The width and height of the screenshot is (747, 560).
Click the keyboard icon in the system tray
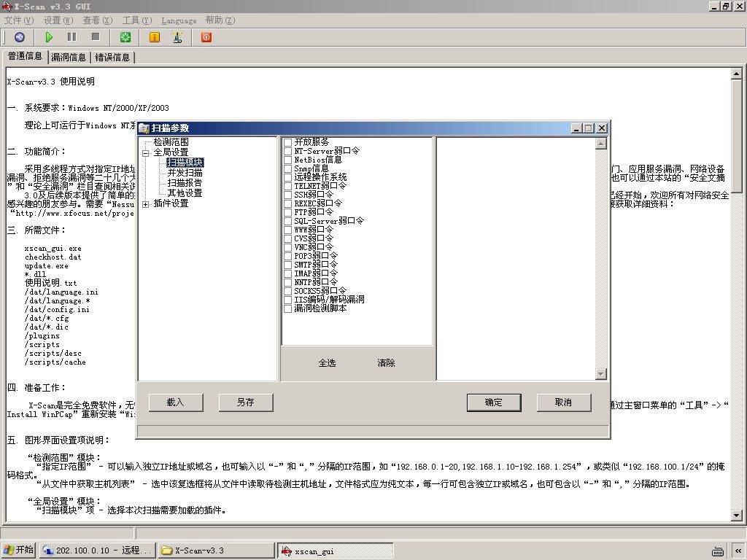(x=718, y=551)
